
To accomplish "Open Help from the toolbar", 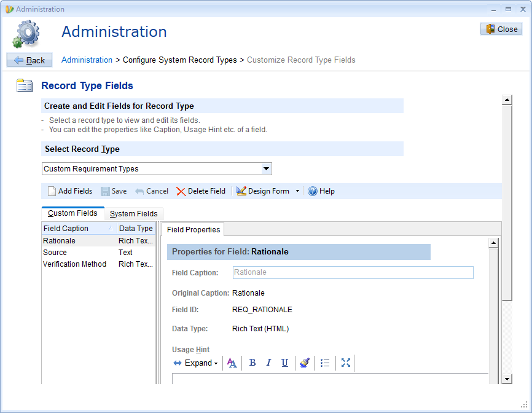I will click(x=321, y=191).
